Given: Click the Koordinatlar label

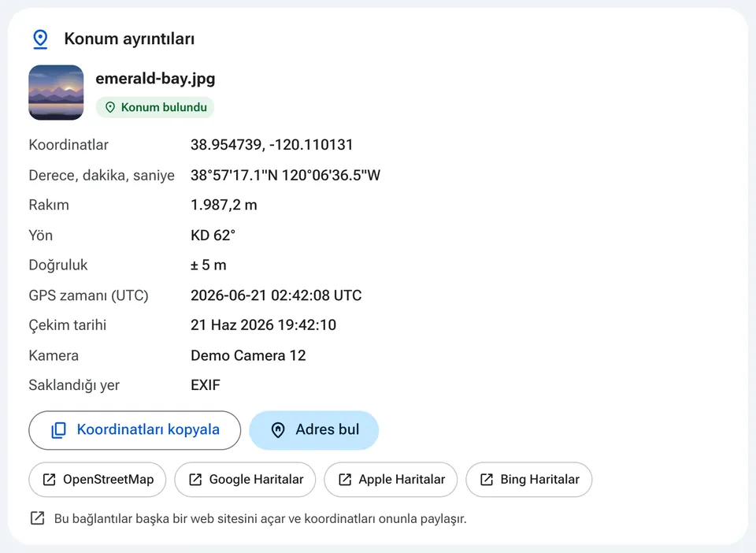Looking at the screenshot, I should (x=69, y=145).
